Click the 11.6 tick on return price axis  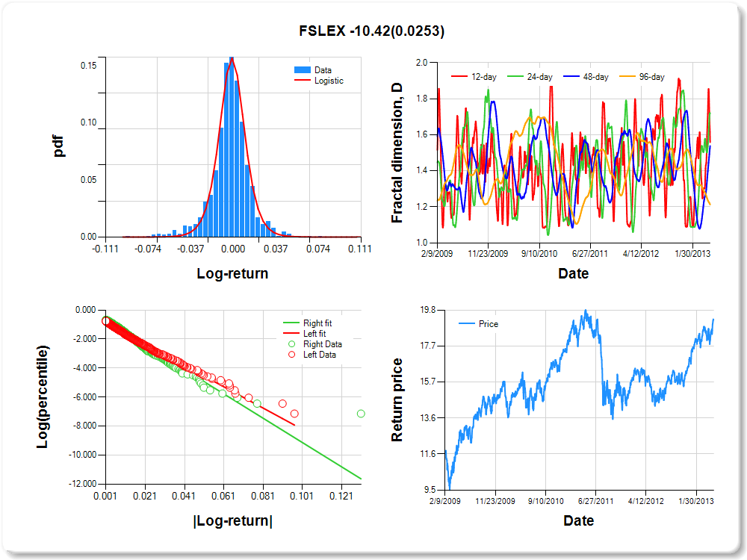coord(428,454)
